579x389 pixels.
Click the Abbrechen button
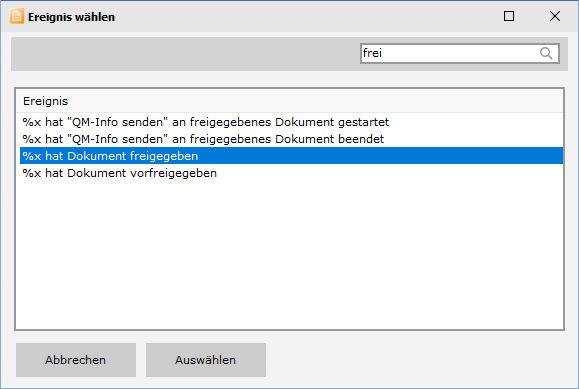coord(76,360)
